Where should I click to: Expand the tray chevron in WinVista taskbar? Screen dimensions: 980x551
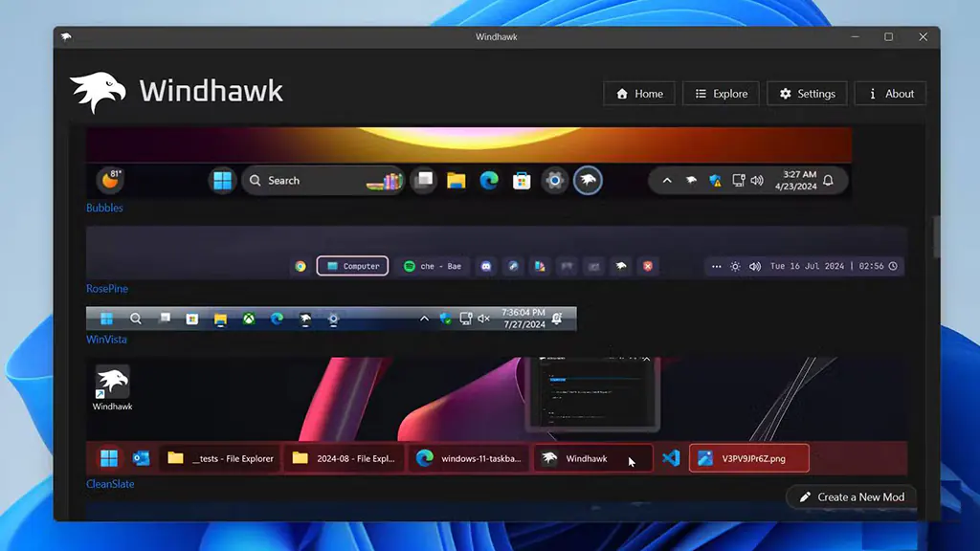click(x=424, y=318)
